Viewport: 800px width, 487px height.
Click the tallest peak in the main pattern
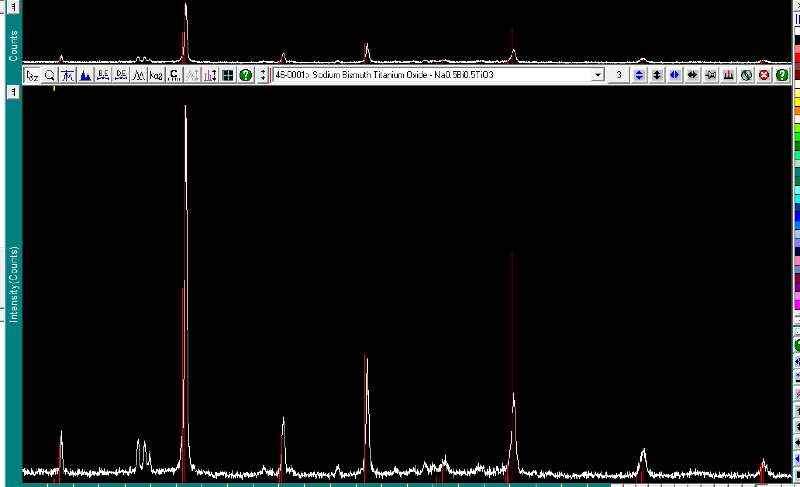pyautogui.click(x=186, y=110)
